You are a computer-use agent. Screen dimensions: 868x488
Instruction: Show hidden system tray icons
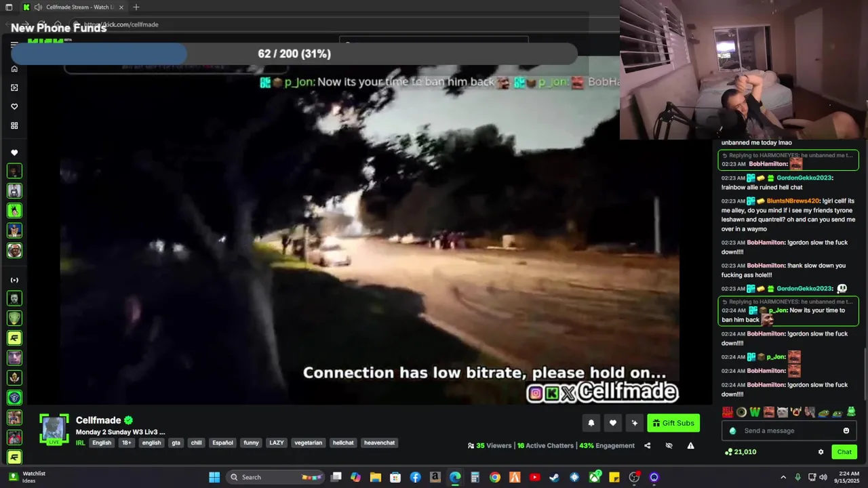tap(783, 477)
